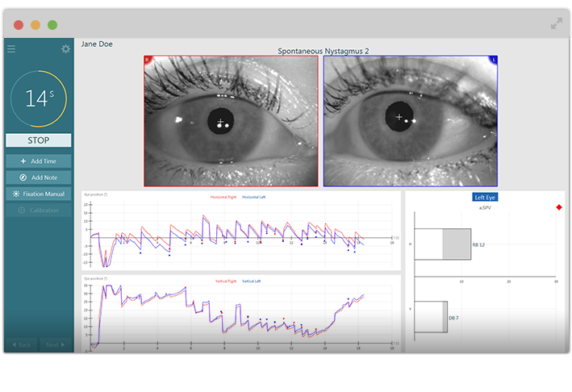The image size is (572, 392).
Task: Toggle Vertical Left legend entry
Action: tap(252, 281)
